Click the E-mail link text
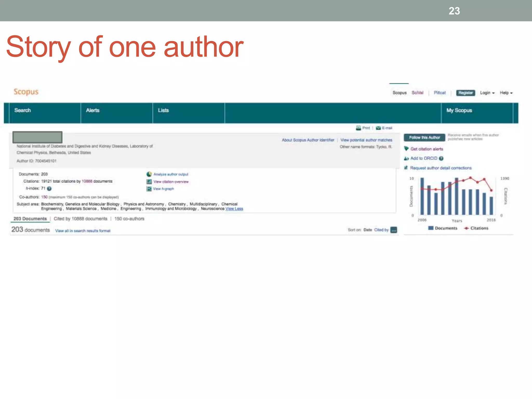 coord(387,128)
